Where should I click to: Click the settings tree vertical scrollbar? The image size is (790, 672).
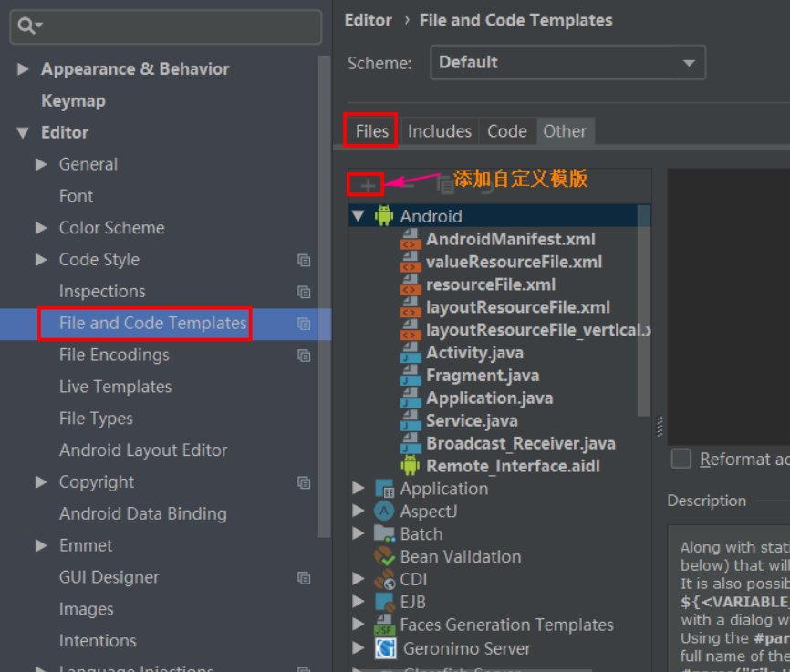click(325, 296)
